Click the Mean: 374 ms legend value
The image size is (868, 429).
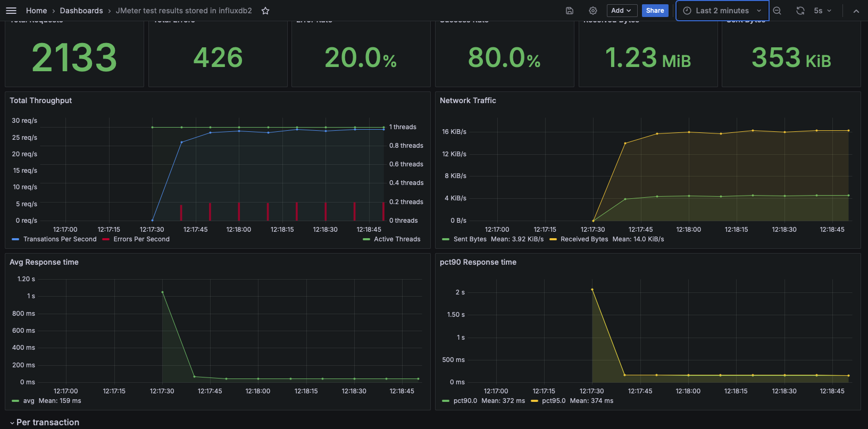pos(591,401)
